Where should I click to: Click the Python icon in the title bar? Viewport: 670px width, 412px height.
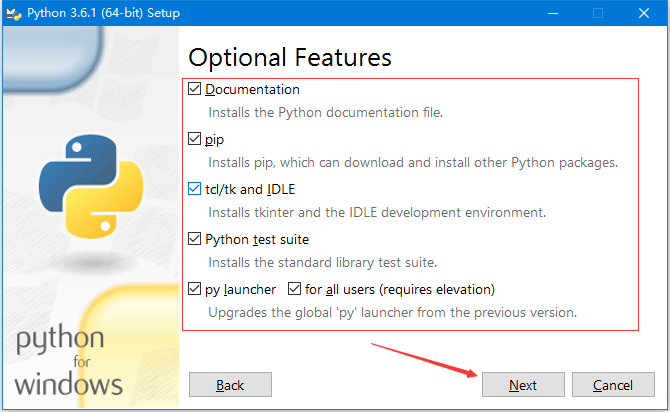[x=13, y=13]
